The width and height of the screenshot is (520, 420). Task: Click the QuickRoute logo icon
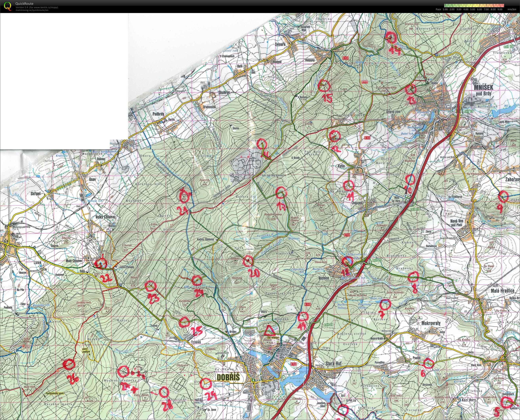tap(8, 6)
